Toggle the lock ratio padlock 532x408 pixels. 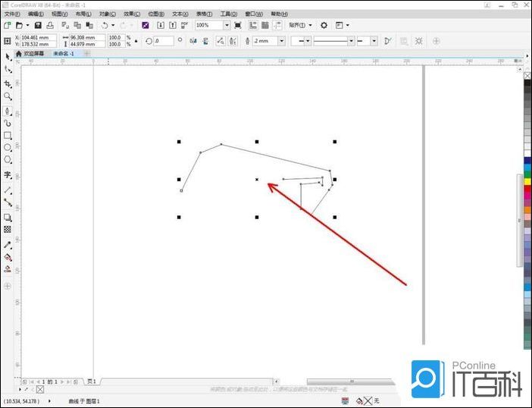[x=136, y=41]
